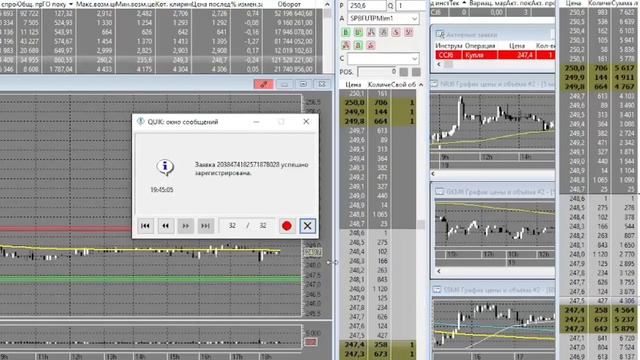Click the red circle button in the message dialog

(287, 226)
